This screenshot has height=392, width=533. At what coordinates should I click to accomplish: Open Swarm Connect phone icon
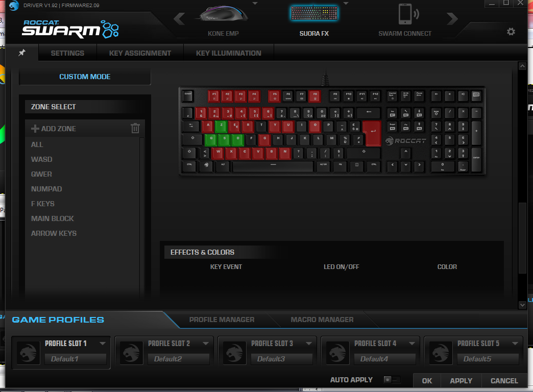pos(408,14)
